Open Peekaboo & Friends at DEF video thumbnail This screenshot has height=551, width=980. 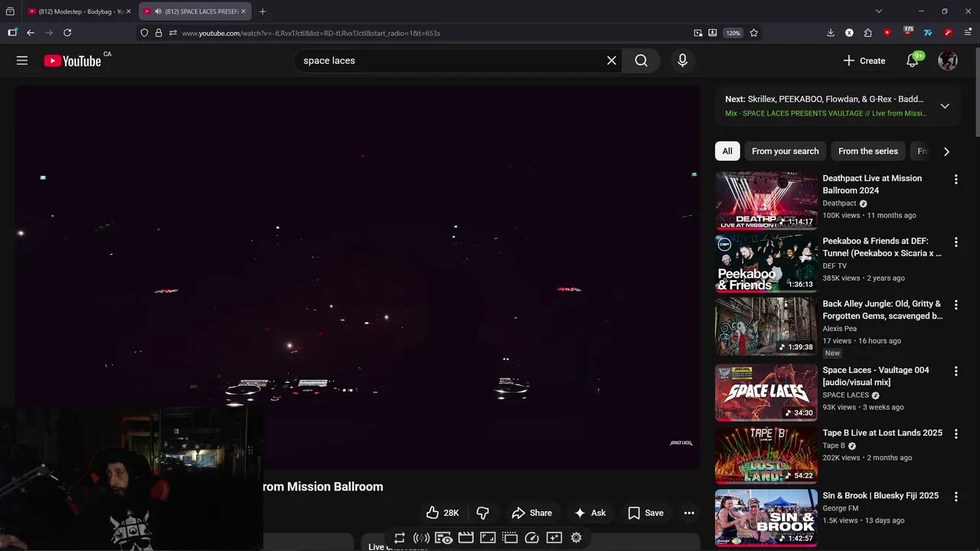point(766,263)
